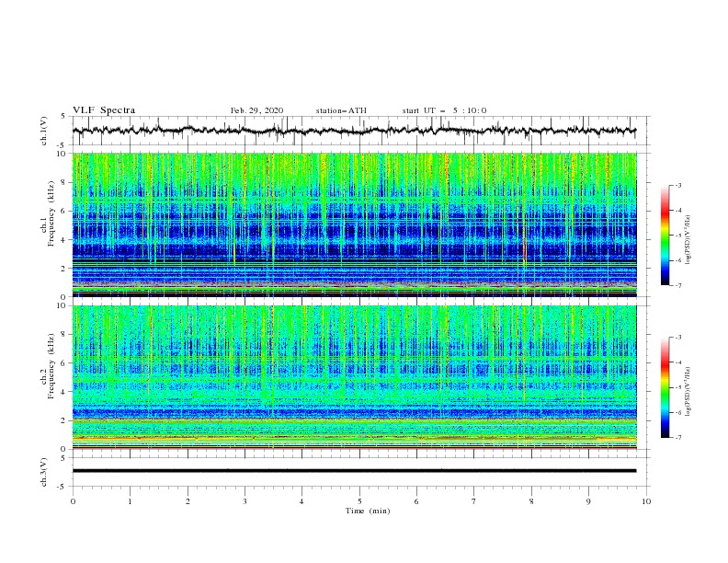
Task: Click the '2' kHz tick of ch.2 spectrogram
Action: [x=63, y=420]
